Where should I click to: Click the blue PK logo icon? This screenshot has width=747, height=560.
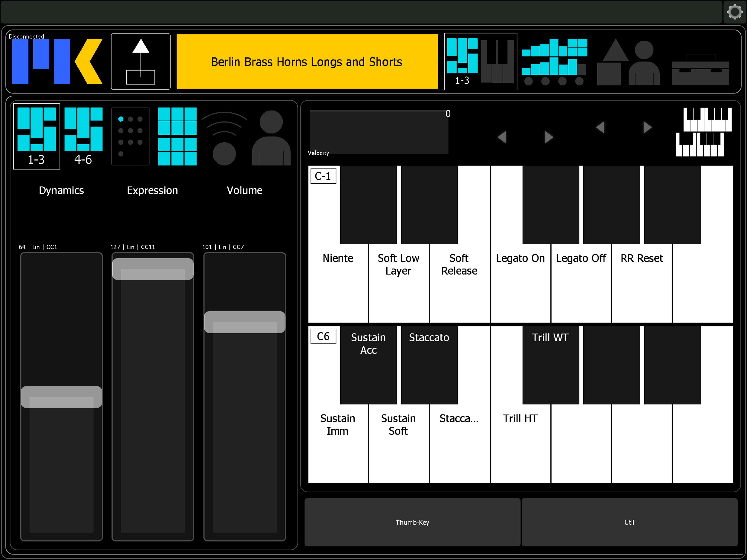pyautogui.click(x=41, y=62)
